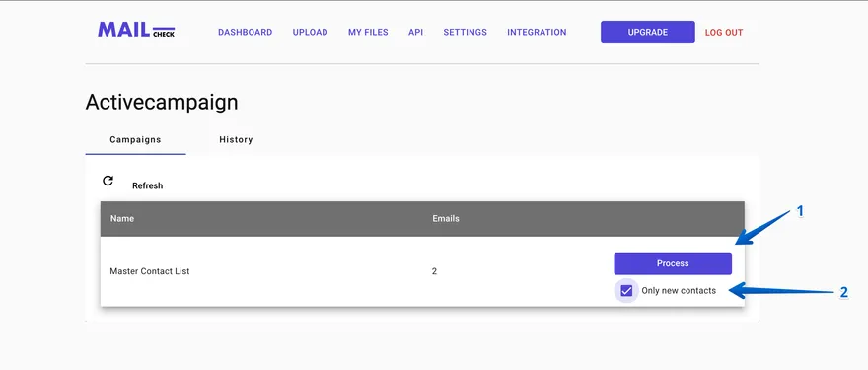Switch to the History tab
Screen dimensions: 868x370
(236, 139)
